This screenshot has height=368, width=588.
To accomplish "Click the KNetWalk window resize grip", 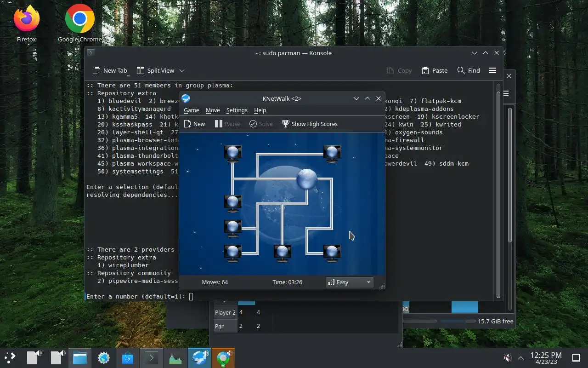I will 381,286.
